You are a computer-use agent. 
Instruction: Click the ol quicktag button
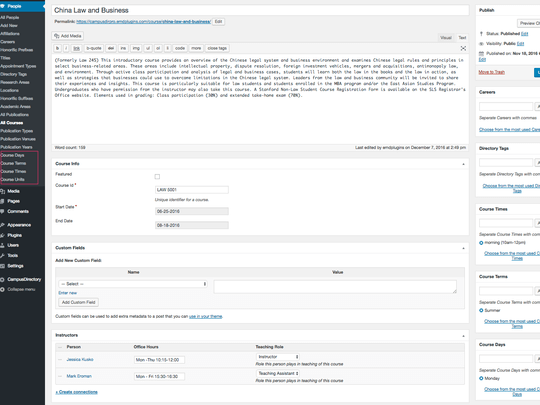158,48
